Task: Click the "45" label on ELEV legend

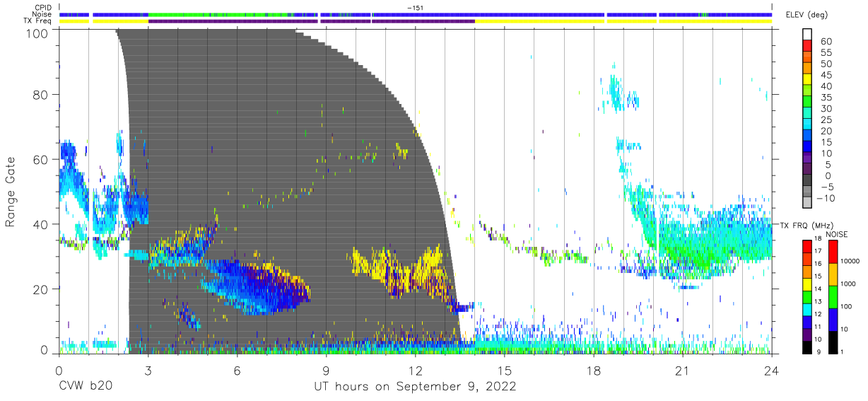Action: (826, 75)
